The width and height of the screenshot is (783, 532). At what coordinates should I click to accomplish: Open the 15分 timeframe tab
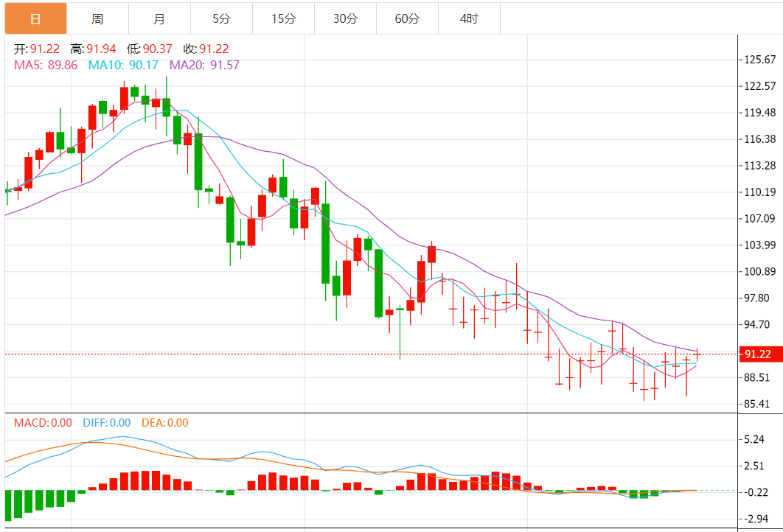283,18
